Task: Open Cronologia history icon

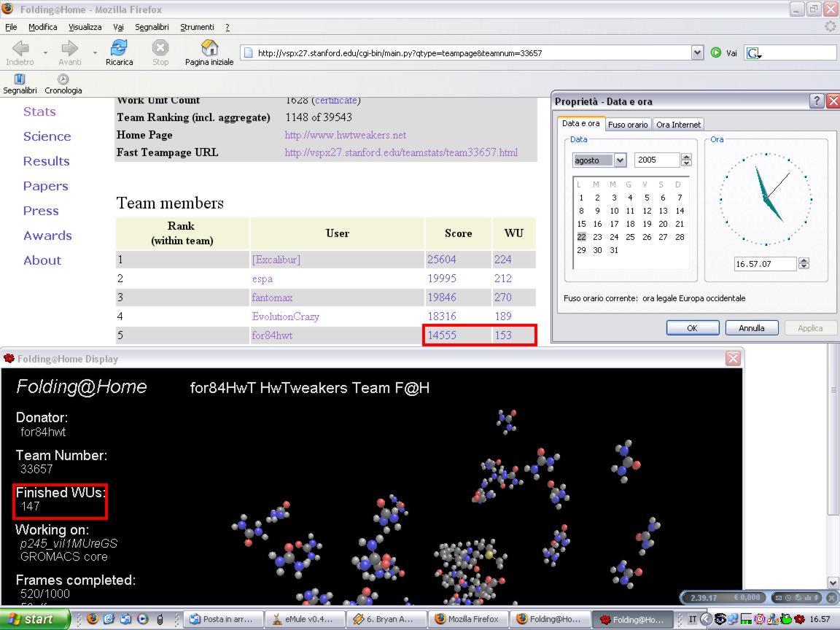Action: pyautogui.click(x=63, y=79)
